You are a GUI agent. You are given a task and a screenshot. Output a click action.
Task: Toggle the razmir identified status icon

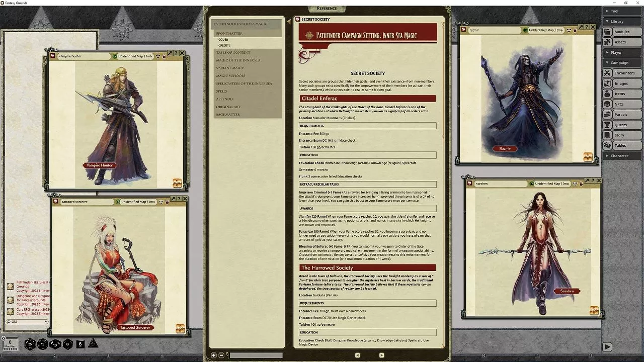point(525,30)
